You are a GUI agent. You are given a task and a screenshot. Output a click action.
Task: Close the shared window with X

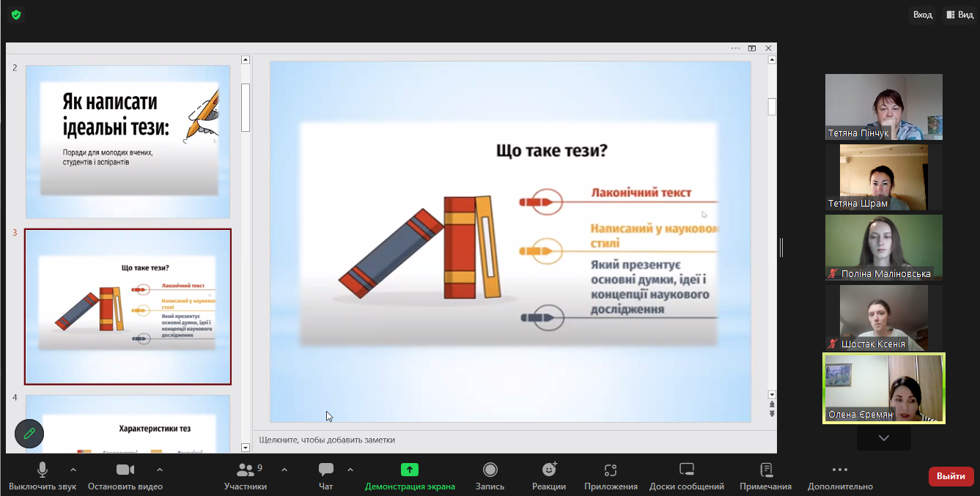point(768,48)
